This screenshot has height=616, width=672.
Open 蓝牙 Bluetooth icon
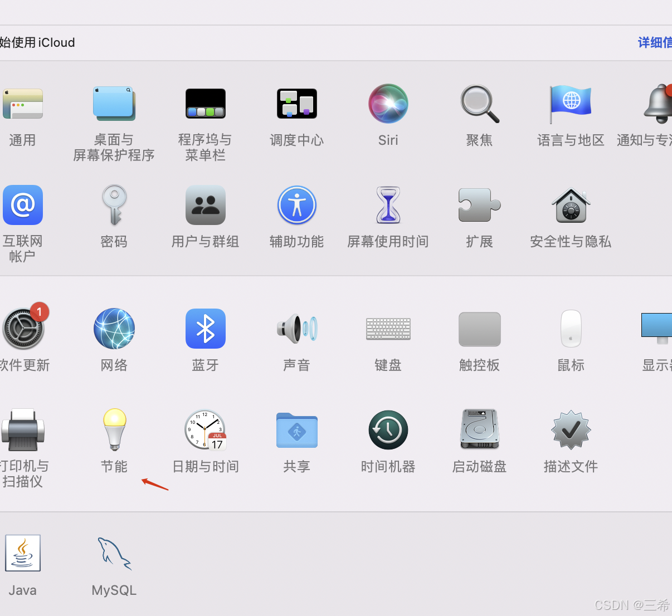pos(206,329)
